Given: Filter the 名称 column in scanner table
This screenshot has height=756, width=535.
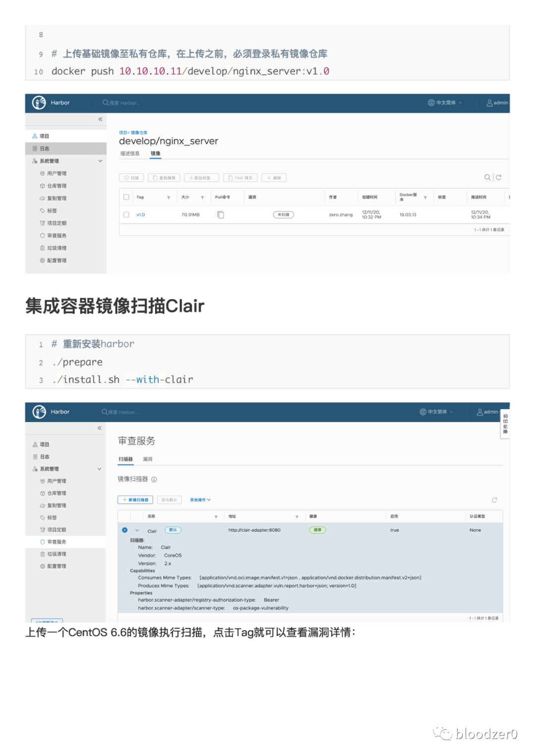Looking at the screenshot, I should pyautogui.click(x=216, y=517).
